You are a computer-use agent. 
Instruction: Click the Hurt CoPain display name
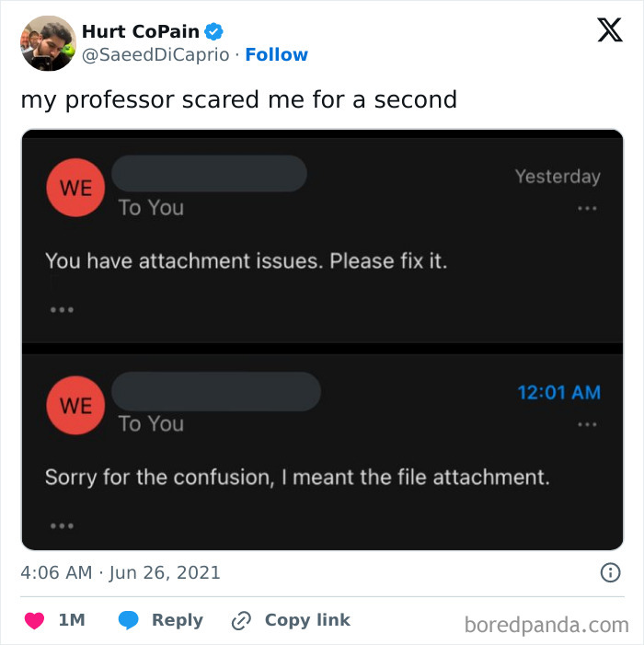coord(140,31)
